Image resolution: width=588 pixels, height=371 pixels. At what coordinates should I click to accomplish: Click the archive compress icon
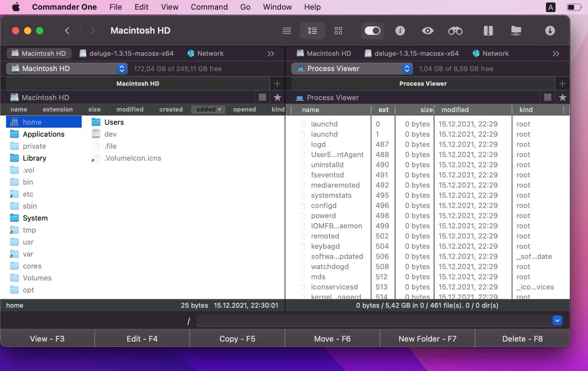click(x=488, y=31)
